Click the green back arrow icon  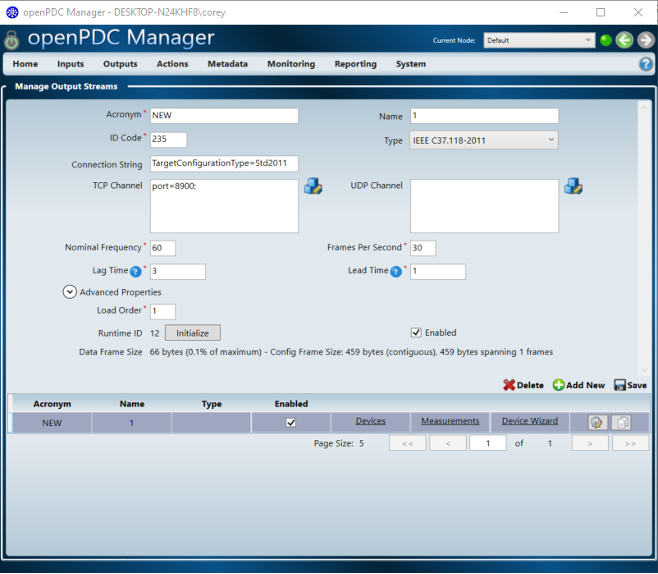[x=624, y=40]
